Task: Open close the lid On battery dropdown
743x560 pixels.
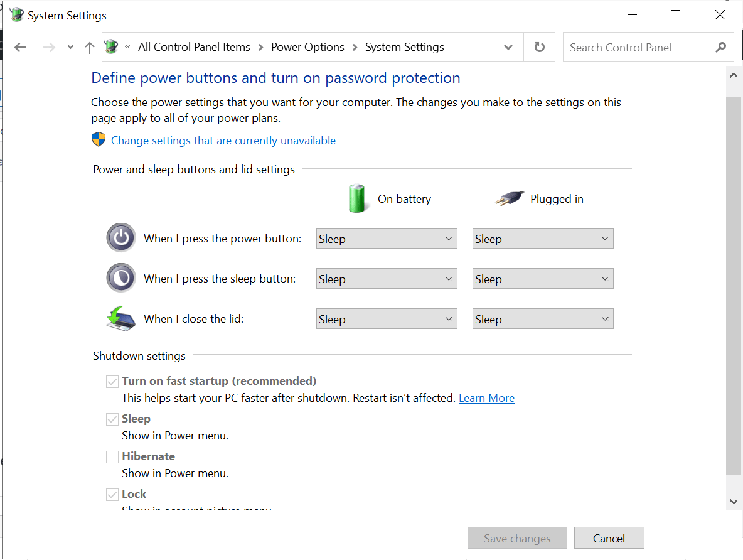Action: (x=386, y=319)
